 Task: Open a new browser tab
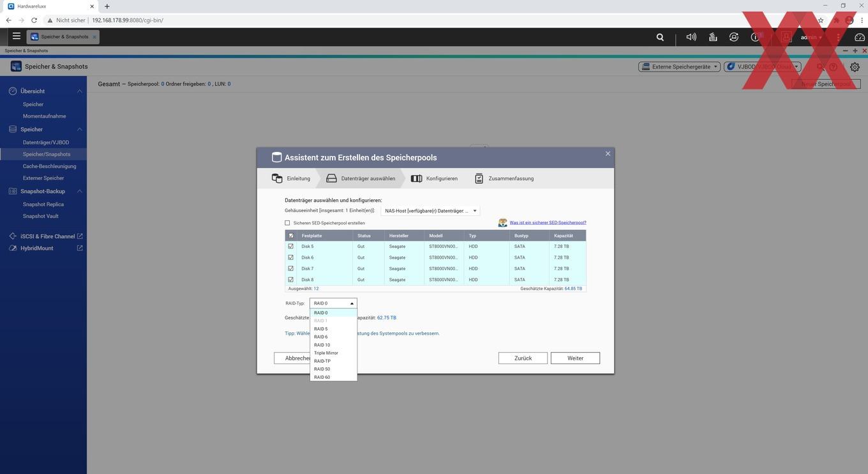pyautogui.click(x=107, y=6)
